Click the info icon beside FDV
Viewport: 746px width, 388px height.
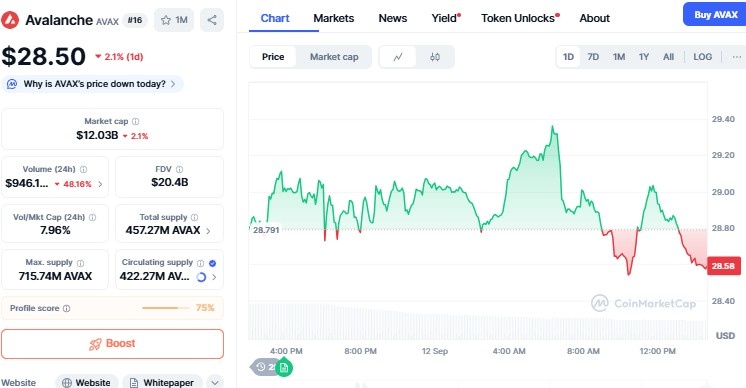click(x=179, y=169)
